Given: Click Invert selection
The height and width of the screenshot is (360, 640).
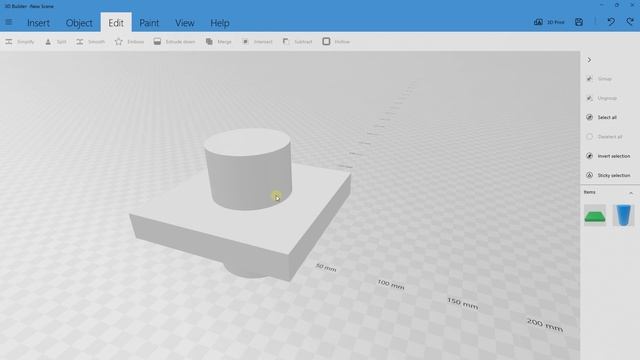Looking at the screenshot, I should (x=608, y=156).
